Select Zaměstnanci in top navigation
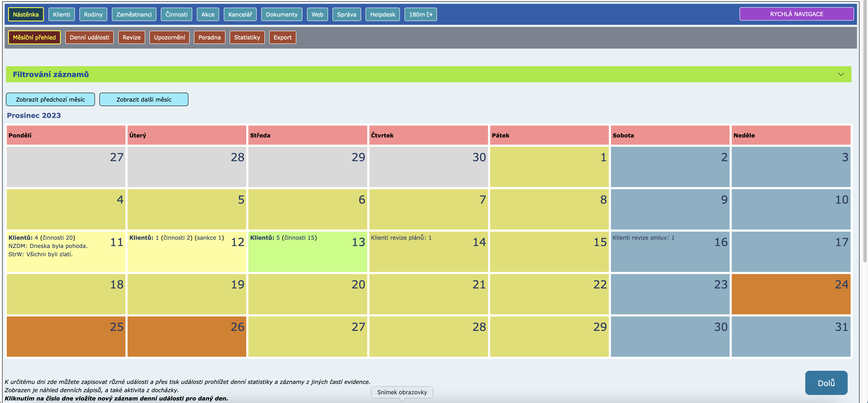Image resolution: width=868 pixels, height=403 pixels. tap(134, 14)
